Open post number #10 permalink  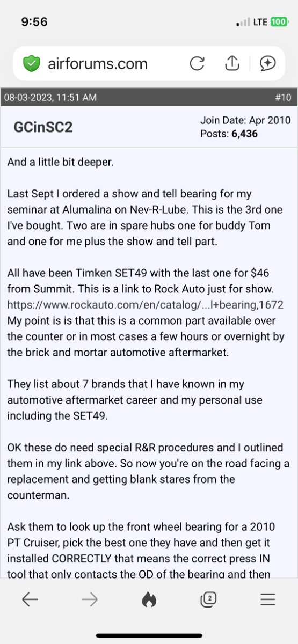coord(282,97)
